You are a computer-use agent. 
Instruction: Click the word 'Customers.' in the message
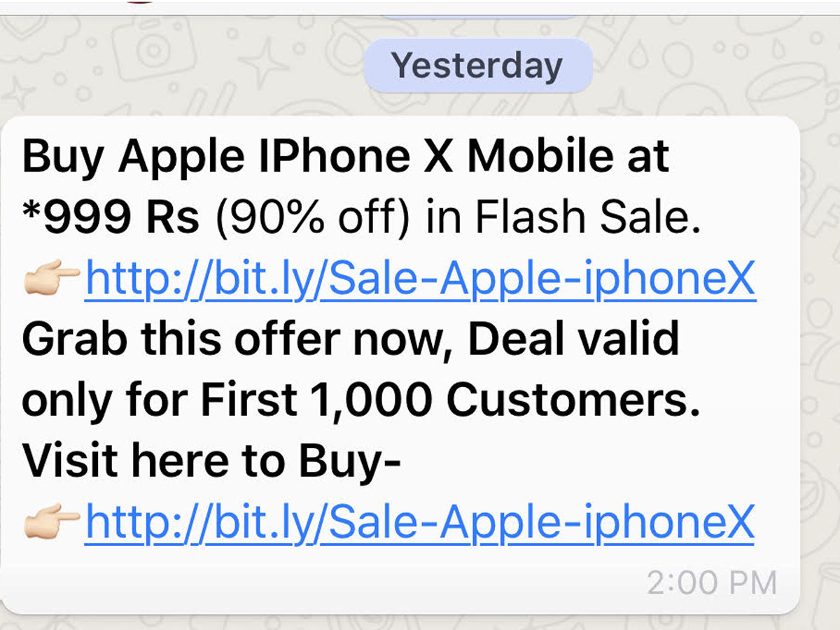573,401
